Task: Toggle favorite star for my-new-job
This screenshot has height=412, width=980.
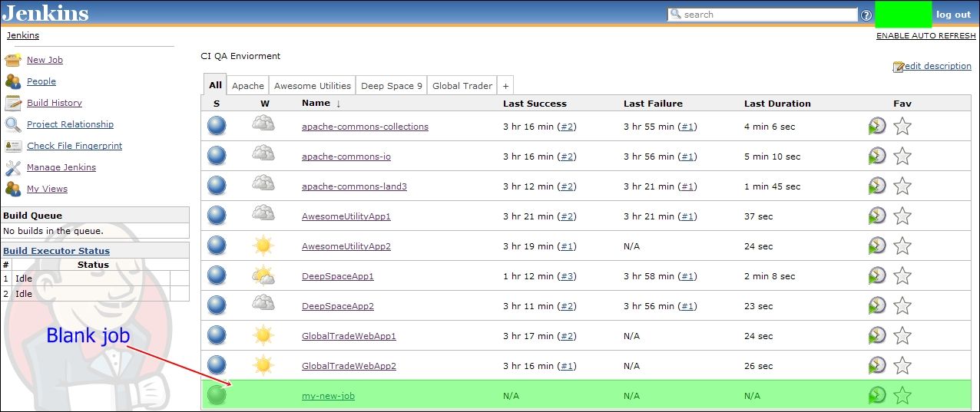Action: 902,395
